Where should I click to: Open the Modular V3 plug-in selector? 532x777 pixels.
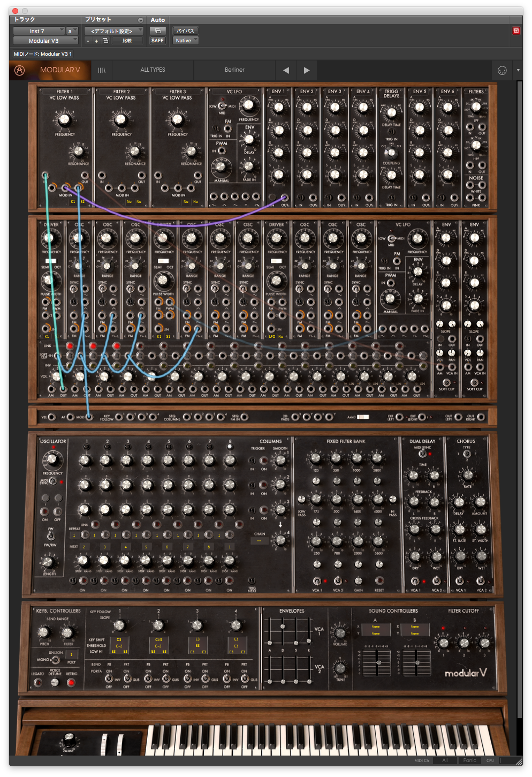point(46,41)
